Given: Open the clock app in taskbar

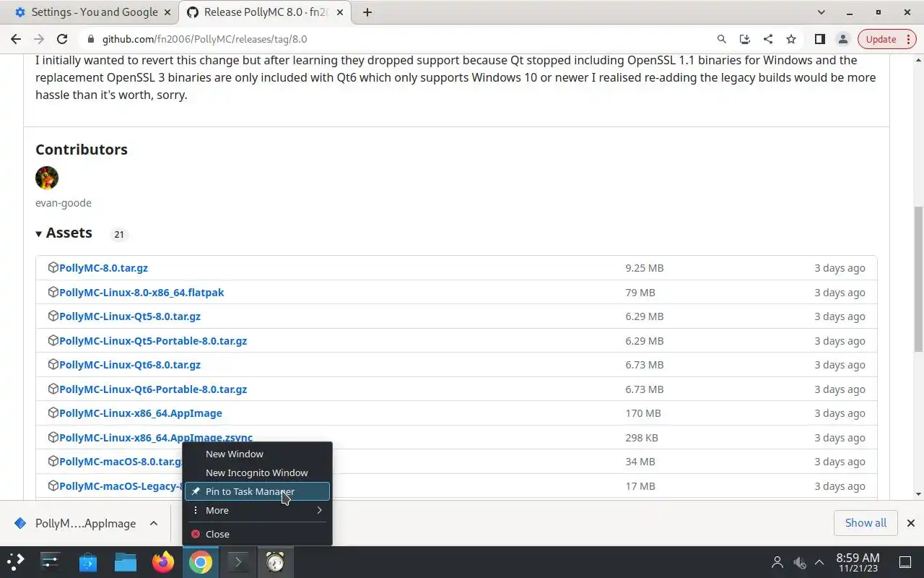Looking at the screenshot, I should click(275, 561).
